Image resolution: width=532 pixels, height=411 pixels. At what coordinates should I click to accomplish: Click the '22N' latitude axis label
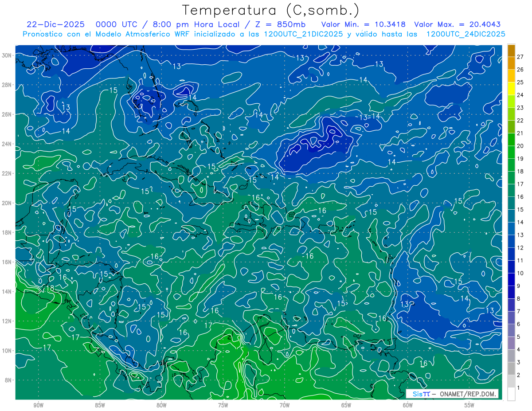tap(6, 173)
